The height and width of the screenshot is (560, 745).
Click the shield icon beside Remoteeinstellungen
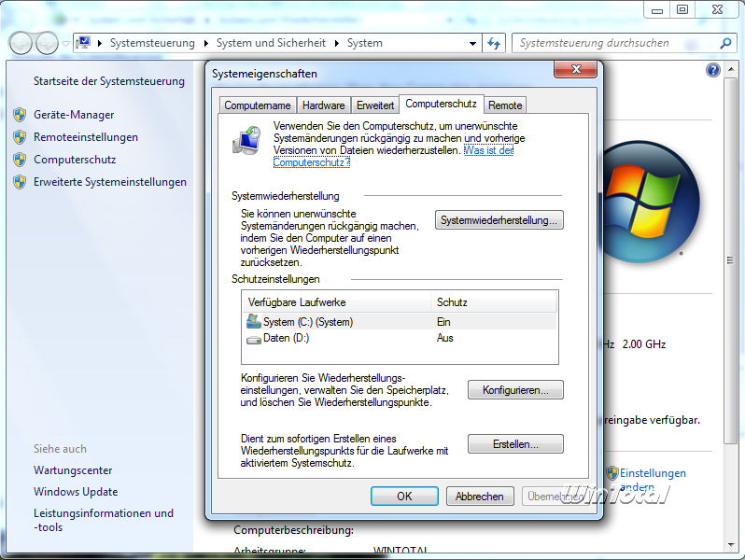click(x=20, y=137)
